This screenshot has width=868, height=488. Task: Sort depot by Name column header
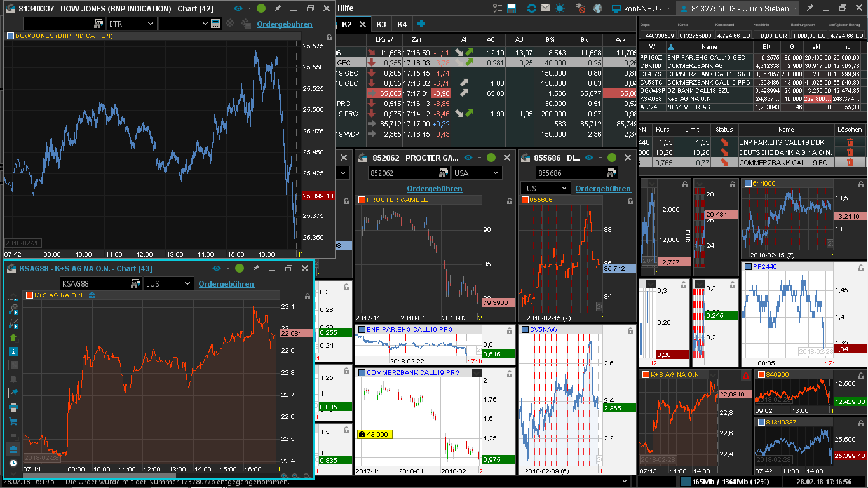(709, 46)
